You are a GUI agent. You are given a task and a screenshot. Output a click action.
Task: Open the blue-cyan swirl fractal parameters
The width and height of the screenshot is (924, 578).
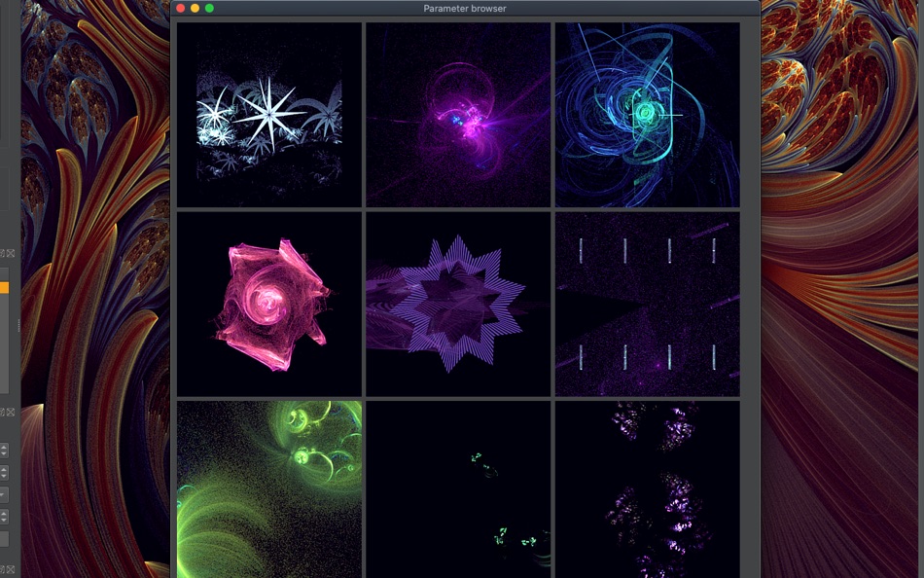(x=648, y=114)
